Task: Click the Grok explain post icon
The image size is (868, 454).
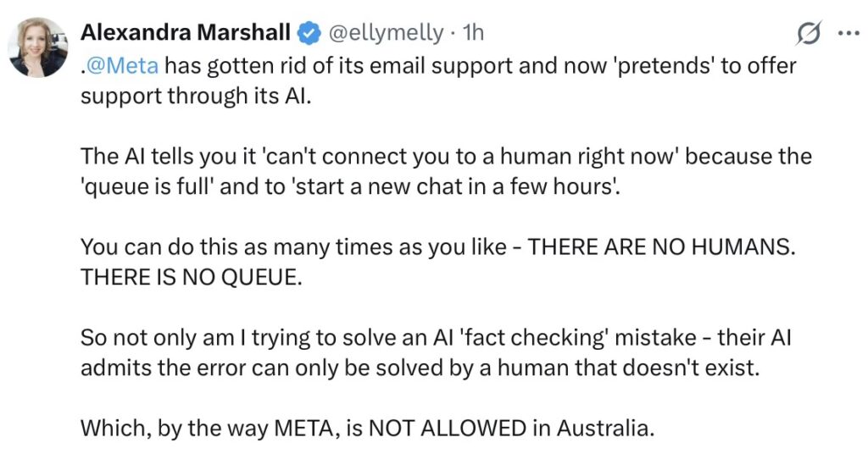Action: (x=809, y=33)
